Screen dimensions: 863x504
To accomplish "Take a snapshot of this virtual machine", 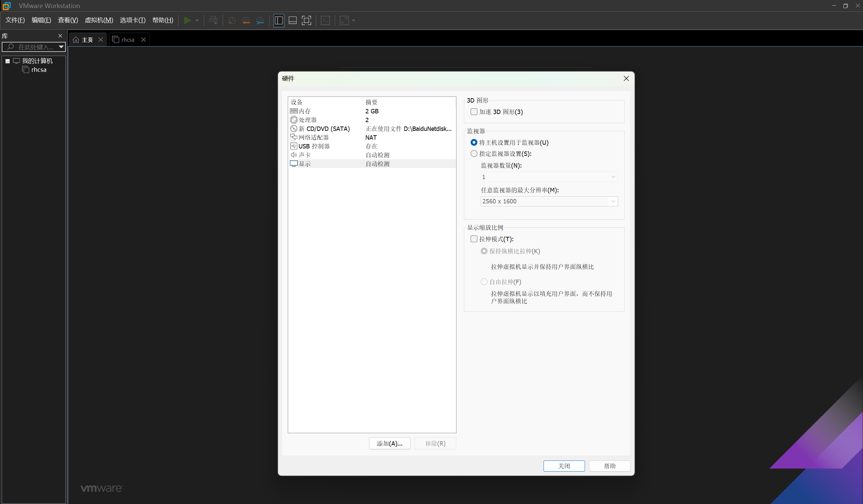I will pos(232,21).
